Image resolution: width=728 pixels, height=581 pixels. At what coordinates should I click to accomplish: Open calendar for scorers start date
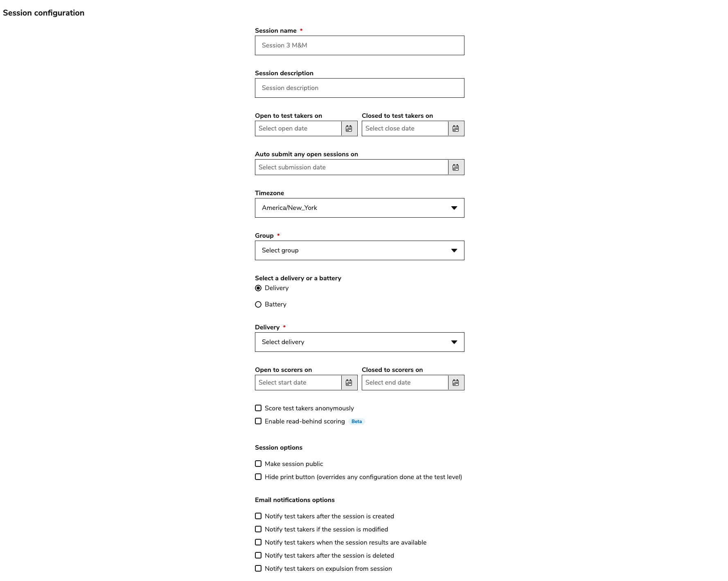[x=349, y=383]
